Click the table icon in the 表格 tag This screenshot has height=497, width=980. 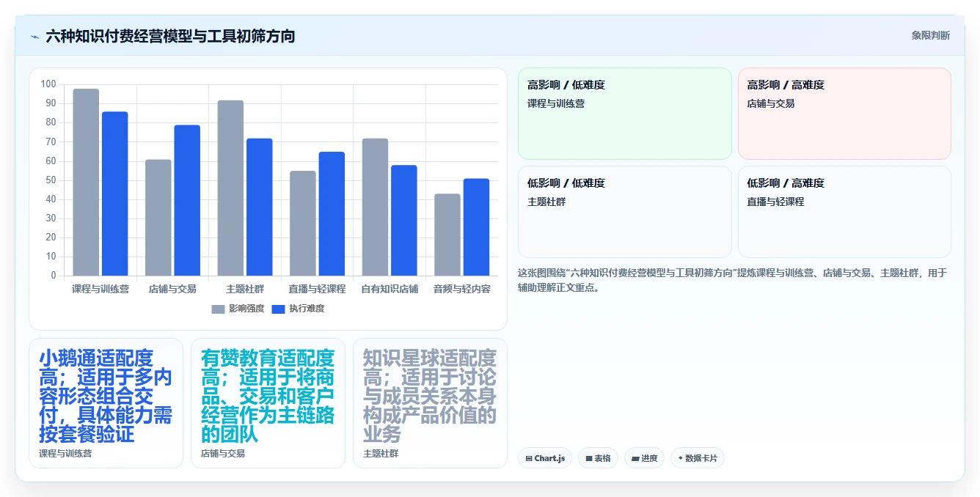pos(588,458)
